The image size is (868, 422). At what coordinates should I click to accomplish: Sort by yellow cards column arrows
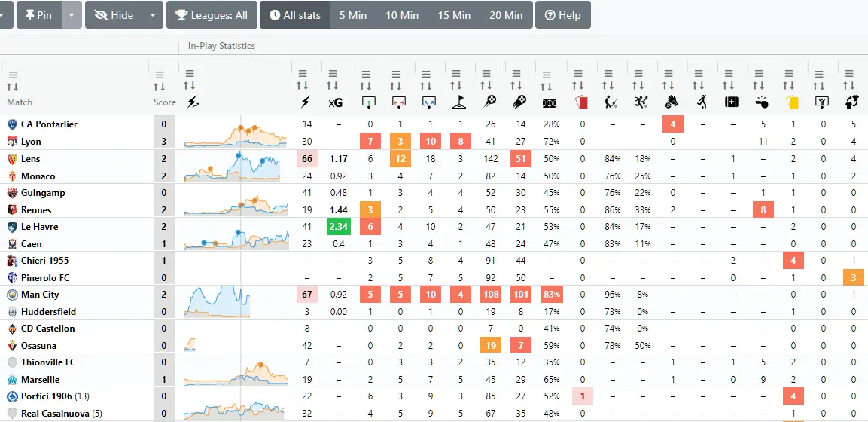[788, 85]
